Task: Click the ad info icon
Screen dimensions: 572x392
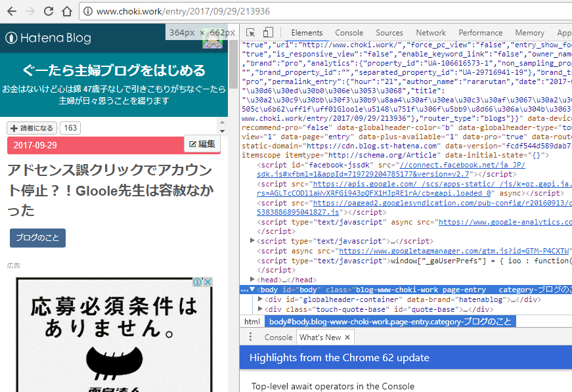Action: (197, 282)
